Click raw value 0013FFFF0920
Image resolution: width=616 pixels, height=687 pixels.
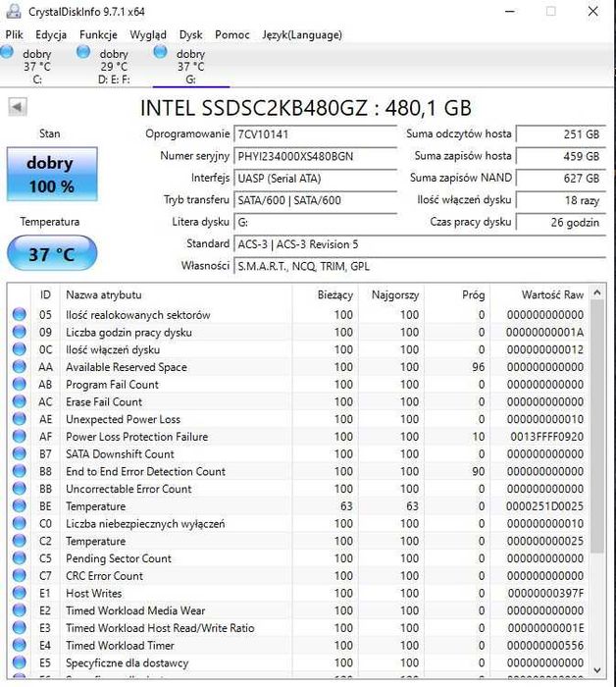click(546, 437)
